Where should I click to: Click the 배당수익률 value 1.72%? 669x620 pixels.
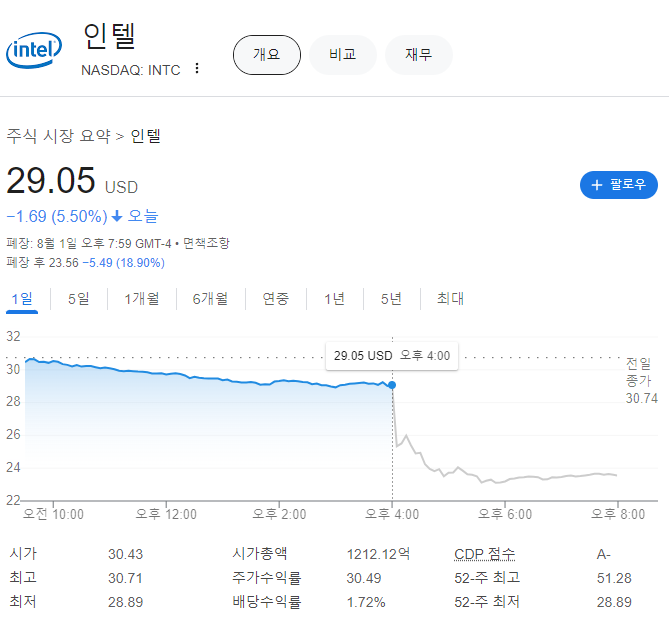[x=366, y=602]
